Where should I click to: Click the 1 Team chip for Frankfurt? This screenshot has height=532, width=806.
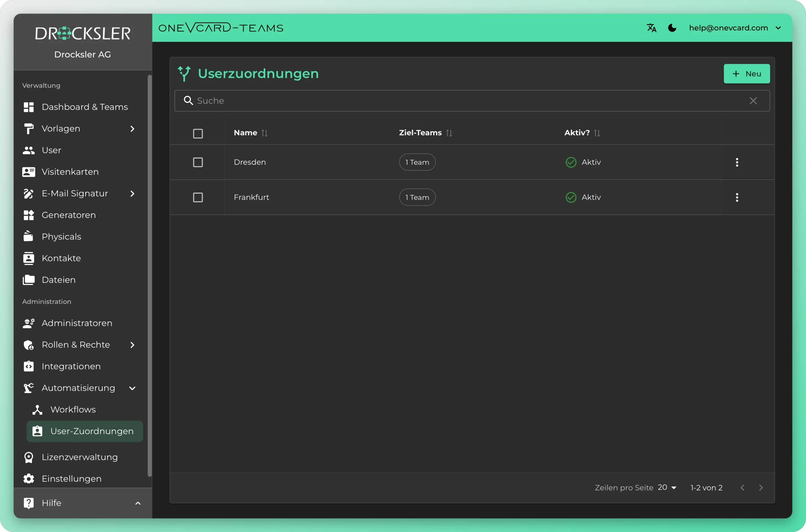pyautogui.click(x=417, y=198)
